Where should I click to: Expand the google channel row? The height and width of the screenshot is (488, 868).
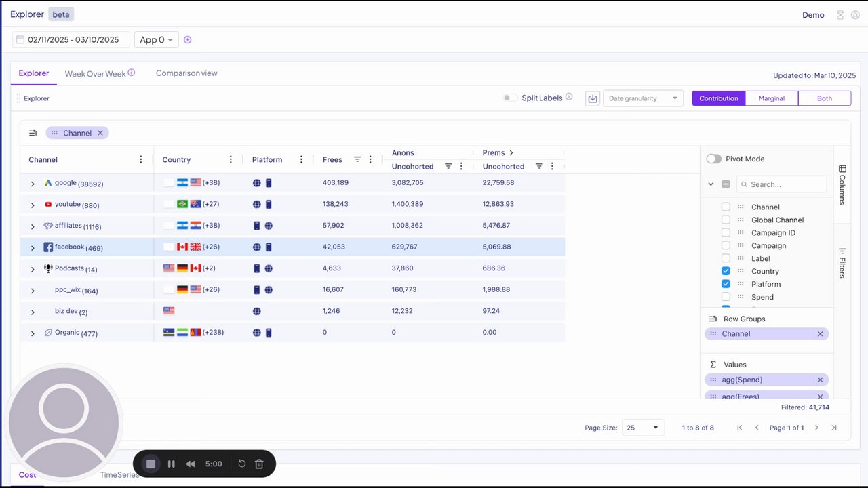point(33,184)
